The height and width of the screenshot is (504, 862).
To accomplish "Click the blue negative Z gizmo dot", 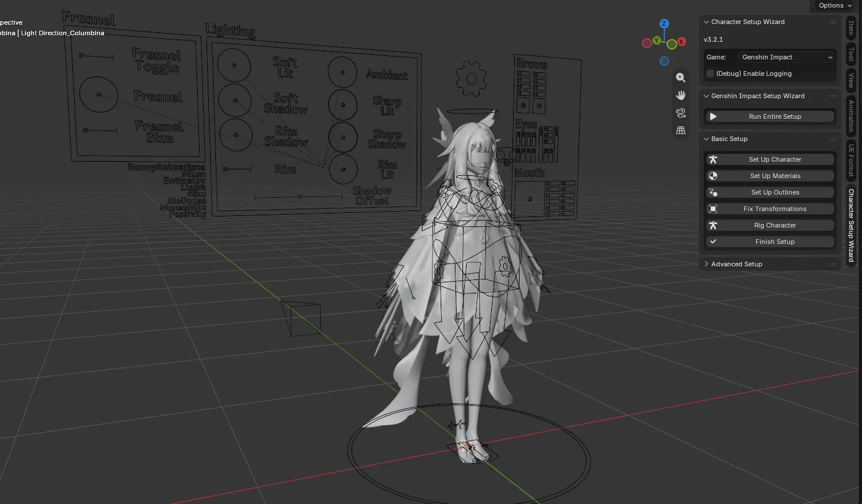I will coord(664,61).
